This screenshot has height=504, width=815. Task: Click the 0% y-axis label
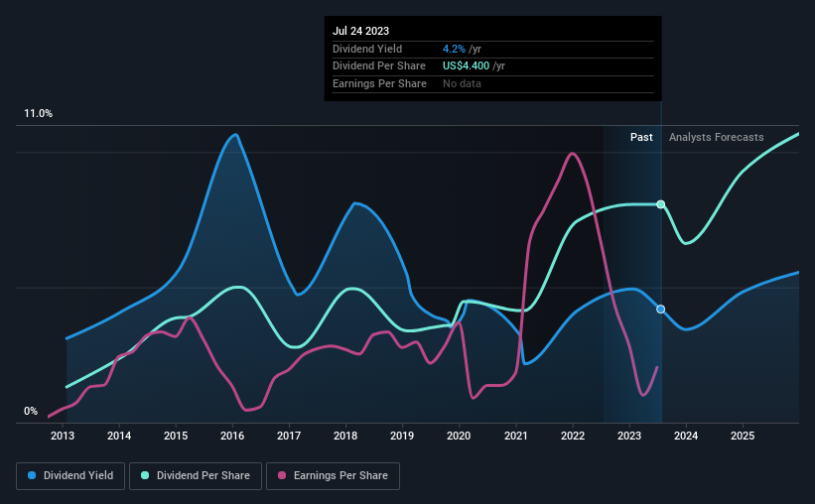31,412
